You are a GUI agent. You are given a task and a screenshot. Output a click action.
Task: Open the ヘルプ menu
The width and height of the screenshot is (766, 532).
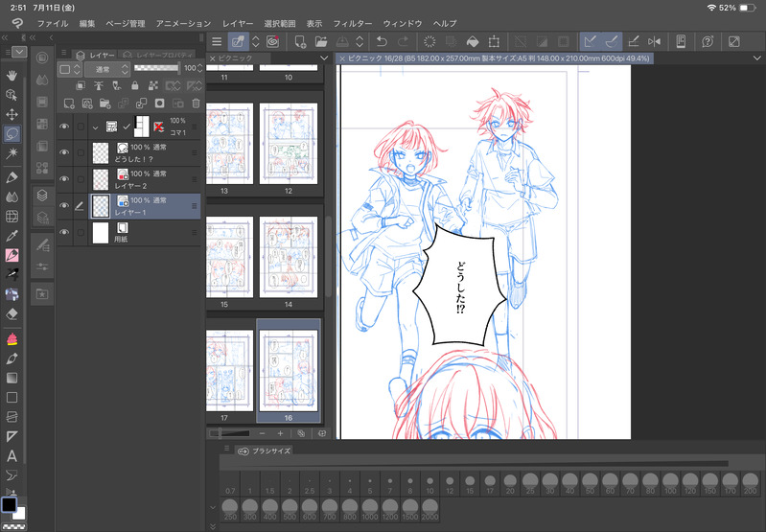pyautogui.click(x=445, y=23)
